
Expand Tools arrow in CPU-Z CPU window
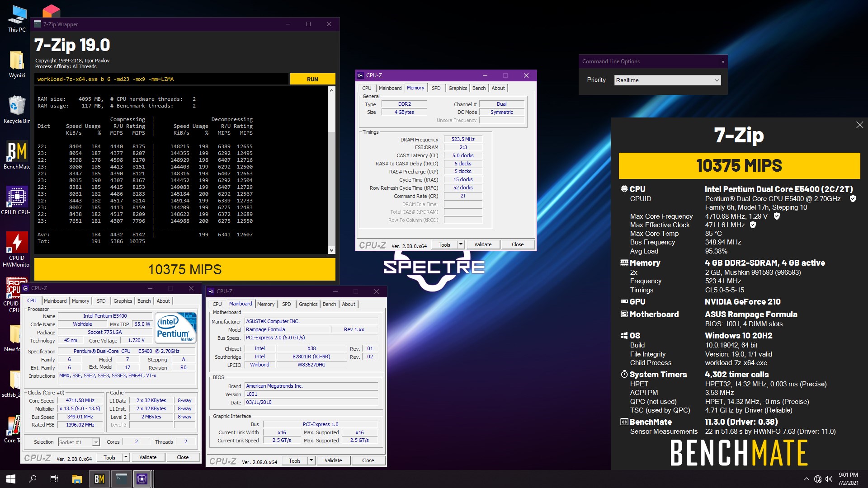pos(126,457)
